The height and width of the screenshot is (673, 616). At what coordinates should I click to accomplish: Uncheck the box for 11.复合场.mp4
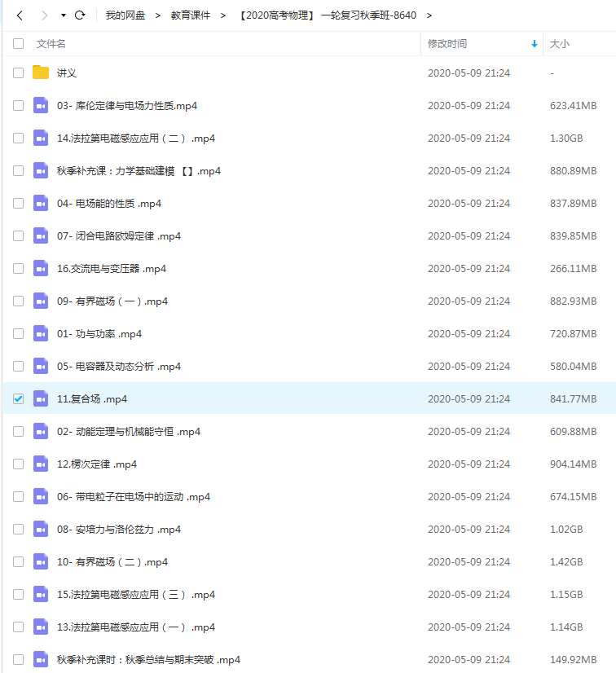(18, 398)
